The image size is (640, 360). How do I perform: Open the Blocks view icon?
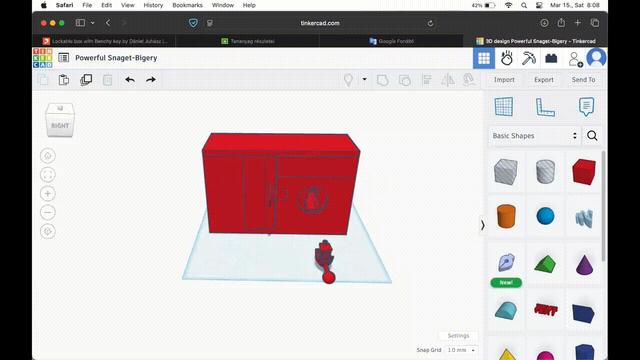551,58
